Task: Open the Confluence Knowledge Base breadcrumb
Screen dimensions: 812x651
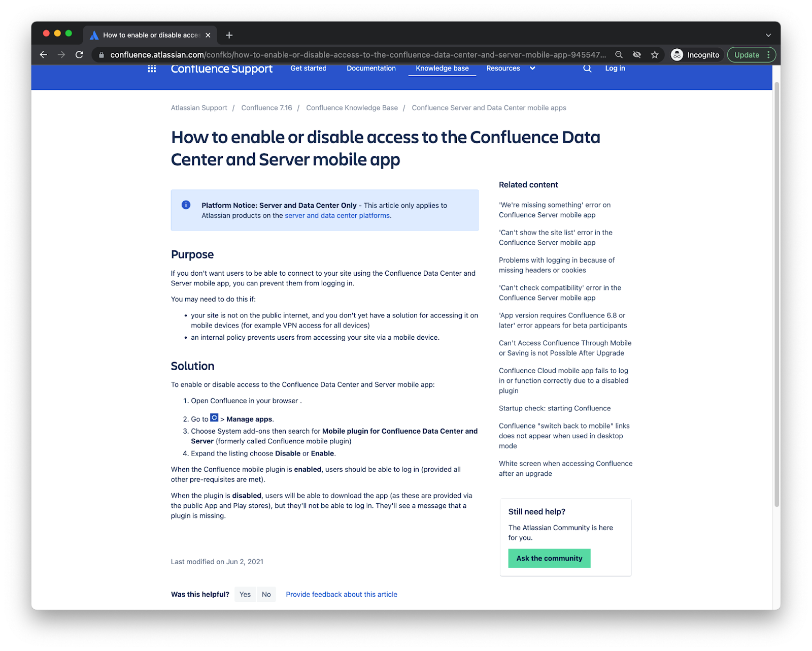Action: [x=352, y=108]
